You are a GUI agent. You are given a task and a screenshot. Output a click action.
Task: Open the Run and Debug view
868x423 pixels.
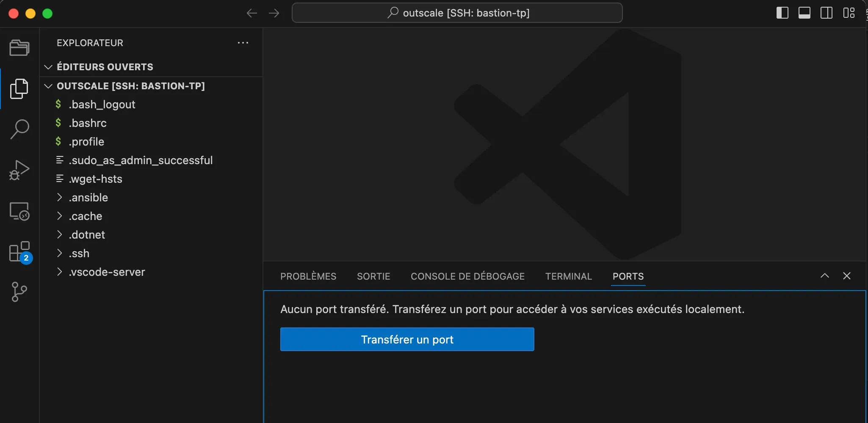click(x=19, y=170)
